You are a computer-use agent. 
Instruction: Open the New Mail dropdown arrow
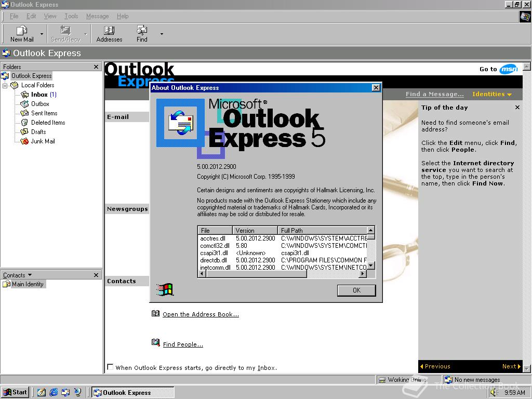42,34
